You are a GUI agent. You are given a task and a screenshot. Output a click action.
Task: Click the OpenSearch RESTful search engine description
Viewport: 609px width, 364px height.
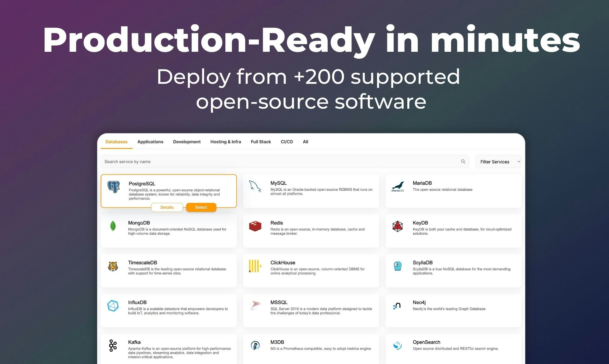(x=456, y=349)
